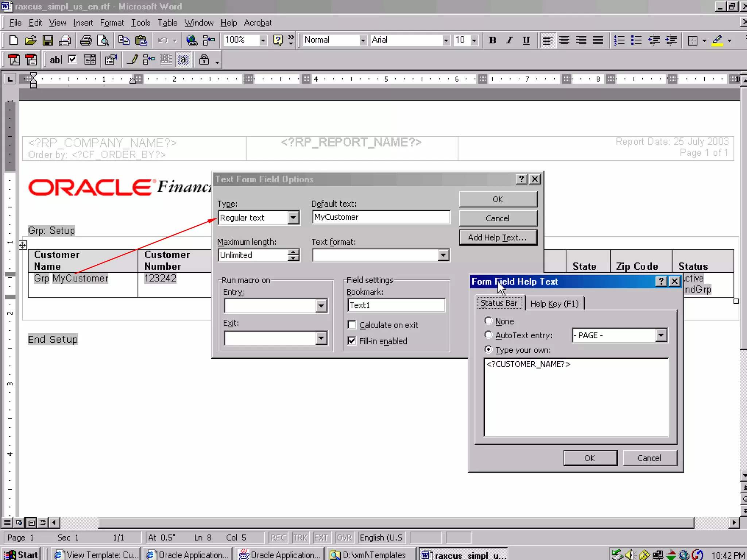
Task: Switch to the Help Key (F1) tab
Action: click(x=554, y=304)
